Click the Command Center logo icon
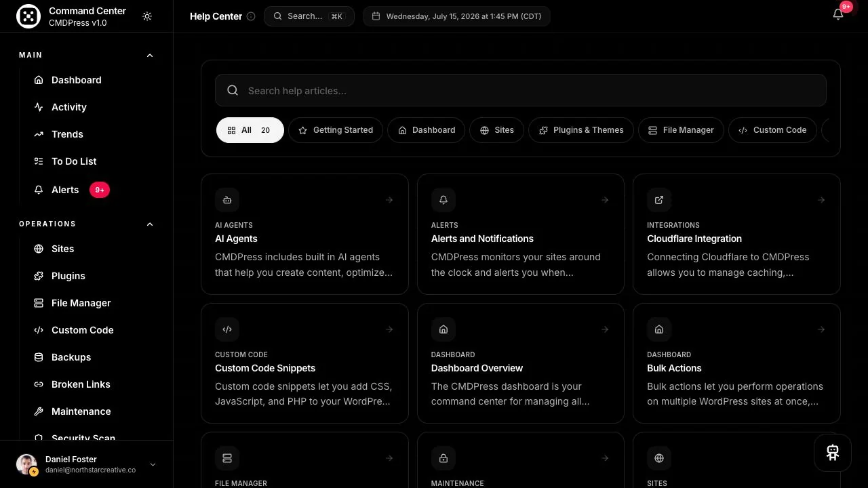Screen dimensions: 868x488 (28, 16)
